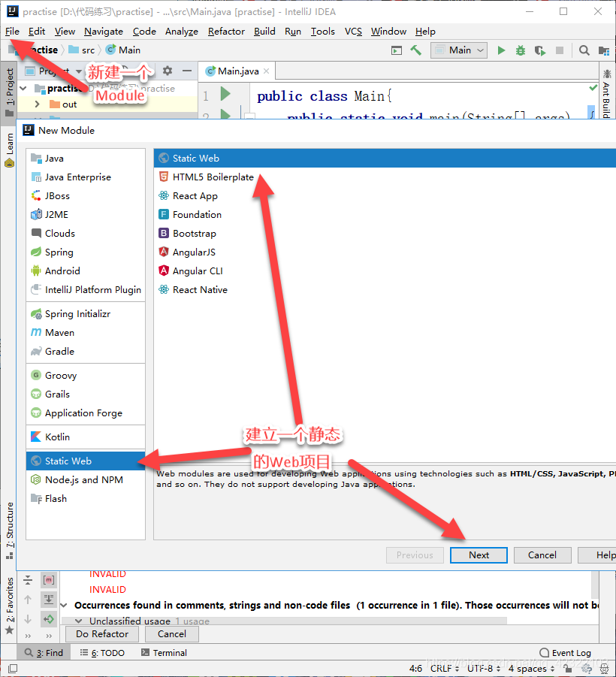
Task: Select Static Web entry in right template list
Action: click(385, 159)
